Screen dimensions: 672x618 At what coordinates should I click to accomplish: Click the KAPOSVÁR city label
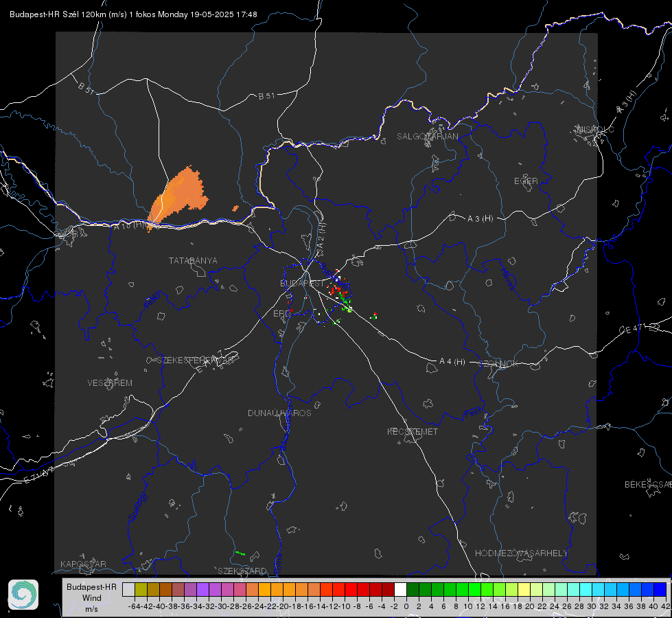click(x=83, y=564)
